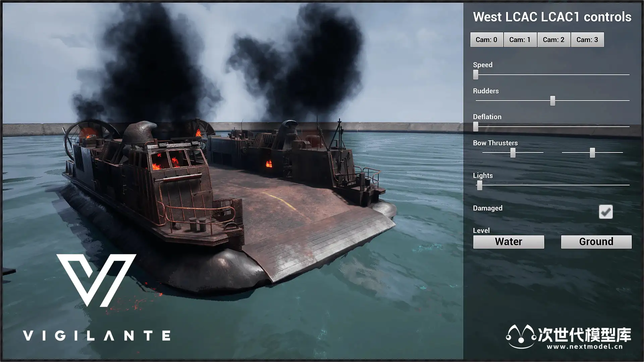Click the www.nextmodel.cn website text
Screen dimensions: 644x362
tap(584, 347)
